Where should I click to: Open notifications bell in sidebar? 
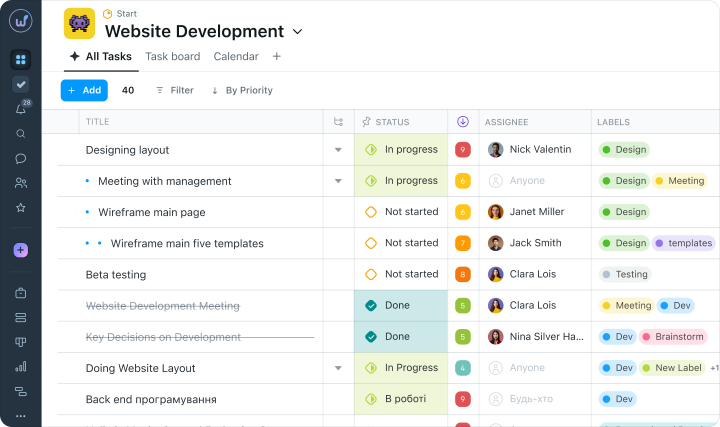[21, 109]
